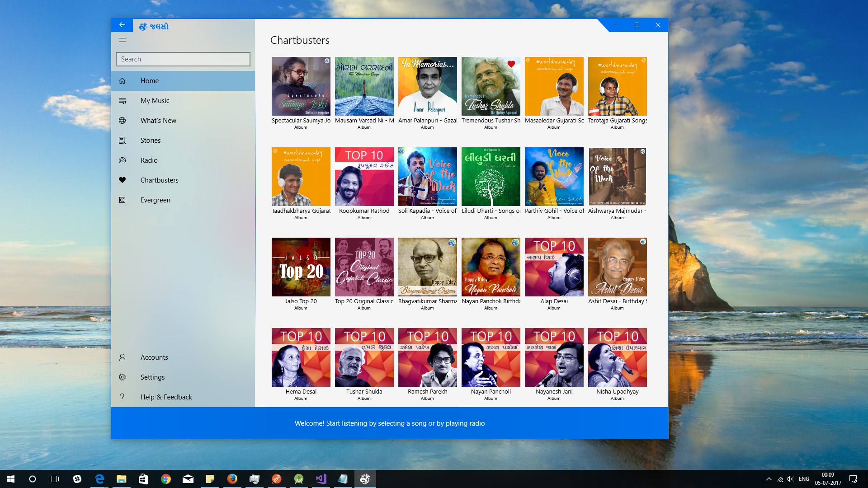Image resolution: width=868 pixels, height=488 pixels.
Task: Click the back arrow button
Action: click(x=122, y=25)
